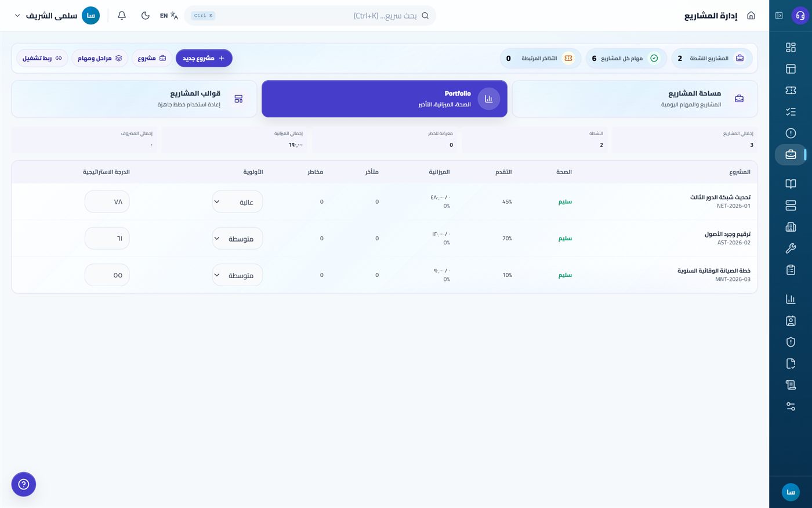Image resolution: width=812 pixels, height=508 pixels.
Task: Open the briefcase projects icon in sidebar
Action: (x=791, y=154)
